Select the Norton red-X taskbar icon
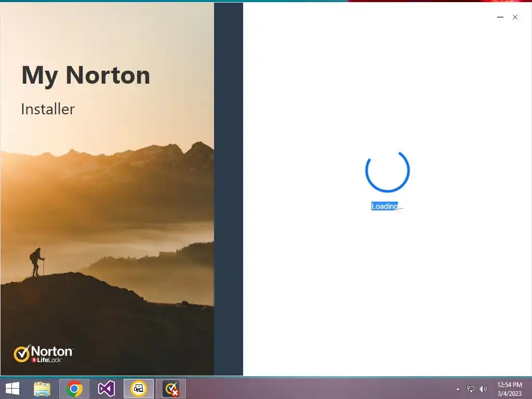This screenshot has width=532, height=399. point(171,389)
